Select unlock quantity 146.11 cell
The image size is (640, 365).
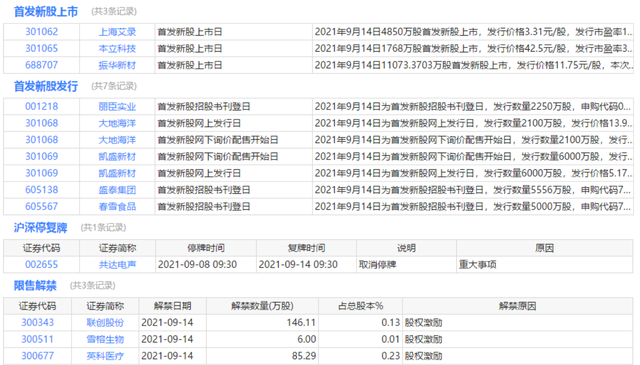tap(262, 323)
